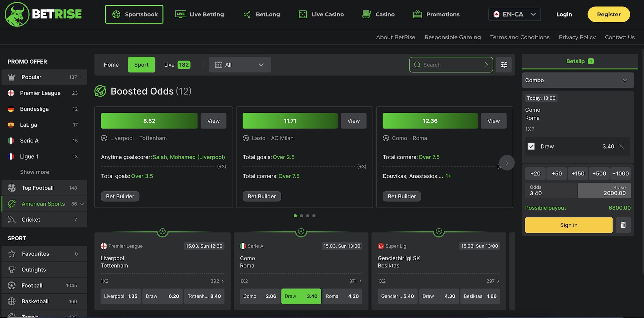
Task: Open the All date filter dropdown
Action: tap(240, 65)
